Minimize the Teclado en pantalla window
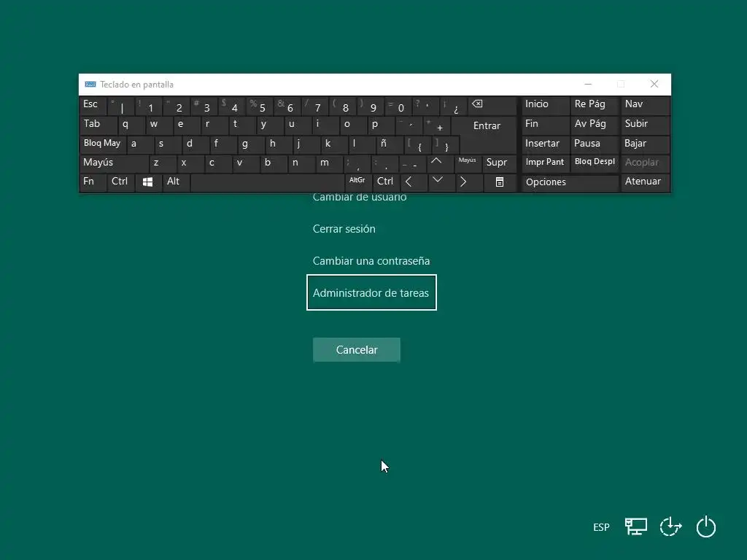This screenshot has width=747, height=560. click(x=588, y=85)
